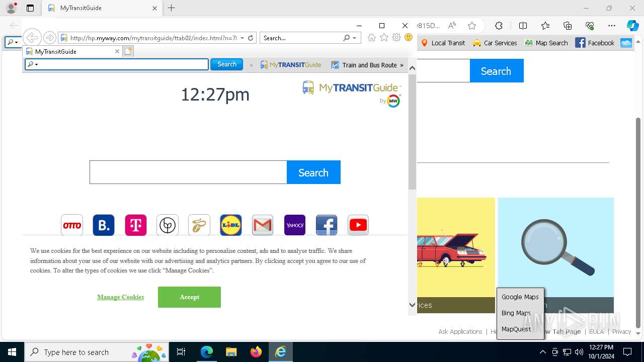Open Ask Applications footer link
This screenshot has width=644, height=362.
click(460, 331)
